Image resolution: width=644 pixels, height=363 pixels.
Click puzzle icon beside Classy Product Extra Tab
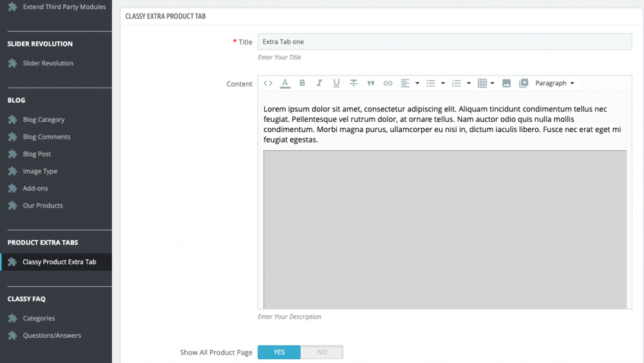pyautogui.click(x=13, y=262)
